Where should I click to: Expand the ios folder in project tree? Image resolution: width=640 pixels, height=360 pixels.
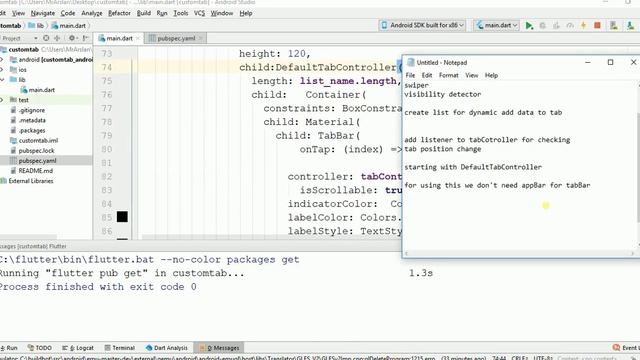click(x=2, y=70)
